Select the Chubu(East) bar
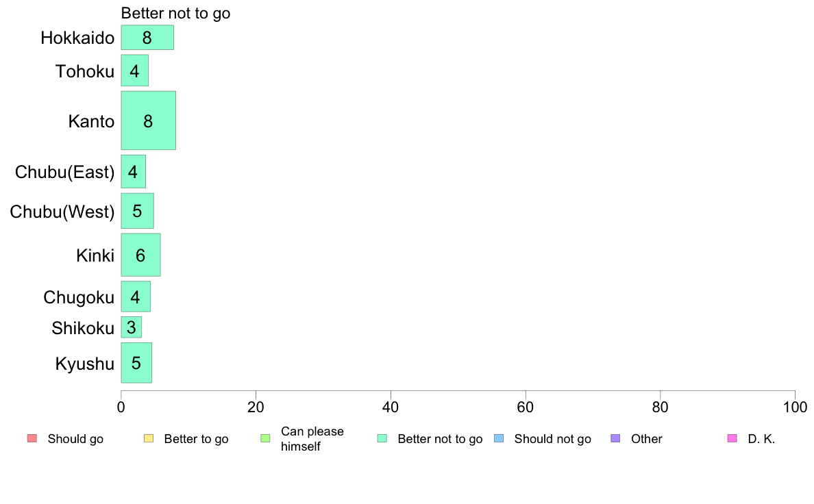The image size is (814, 504). [134, 171]
